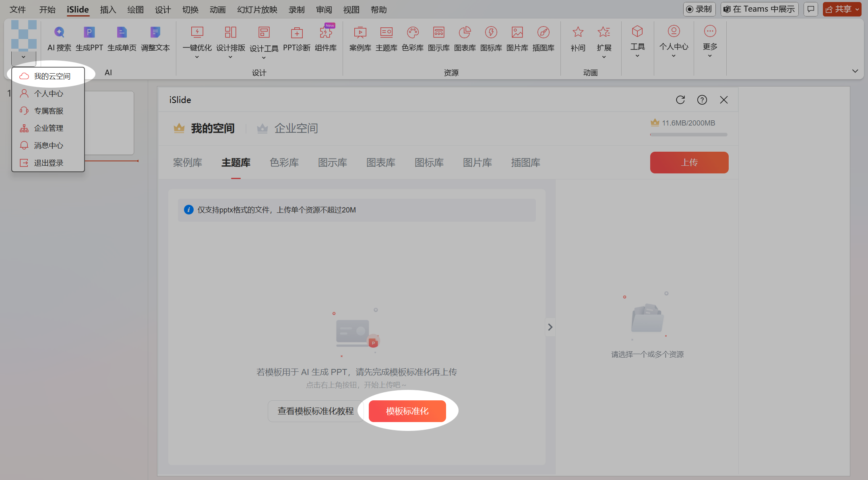Image resolution: width=868 pixels, height=480 pixels.
Task: Switch to 企业空间 tab
Action: pos(296,128)
